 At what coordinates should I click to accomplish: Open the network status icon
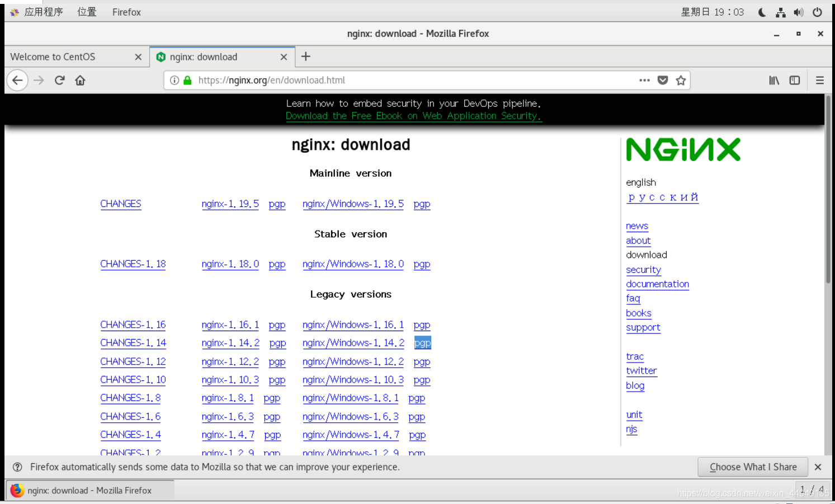pos(781,12)
